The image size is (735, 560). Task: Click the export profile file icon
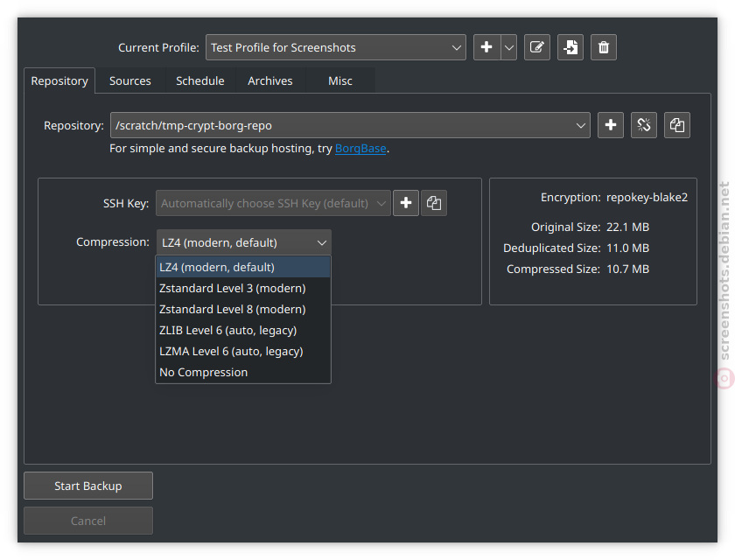[x=570, y=47]
